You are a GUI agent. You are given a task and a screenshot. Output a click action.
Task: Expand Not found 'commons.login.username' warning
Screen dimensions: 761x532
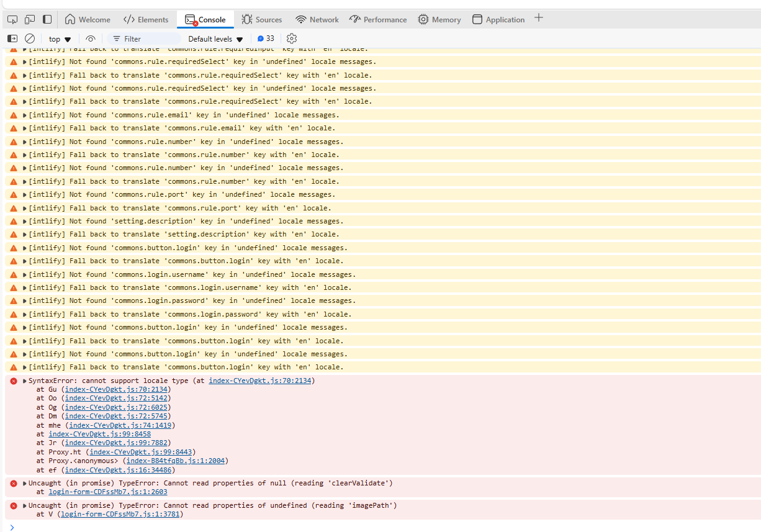point(25,274)
